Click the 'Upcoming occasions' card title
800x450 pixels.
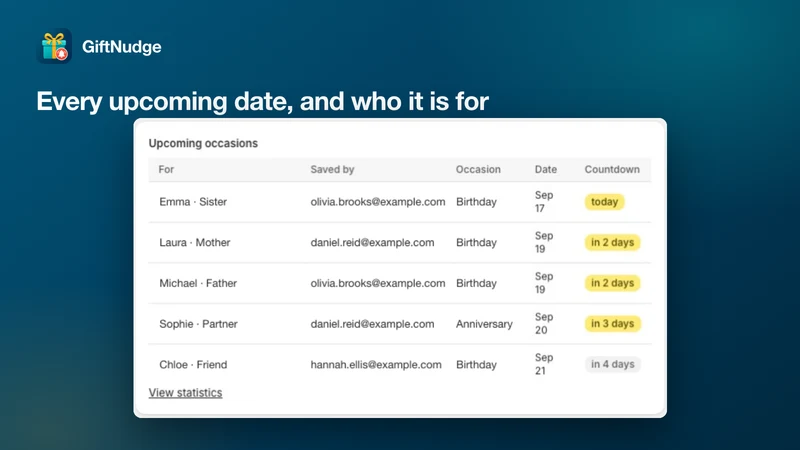[203, 143]
